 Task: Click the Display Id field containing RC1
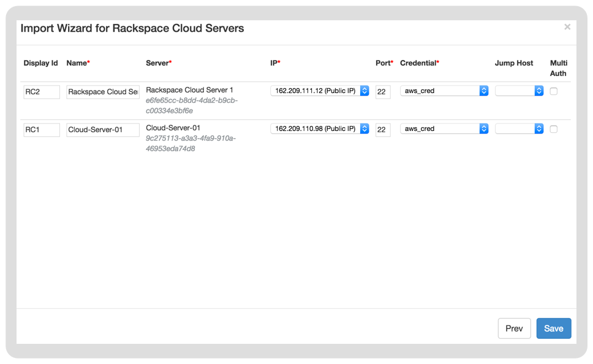[42, 130]
